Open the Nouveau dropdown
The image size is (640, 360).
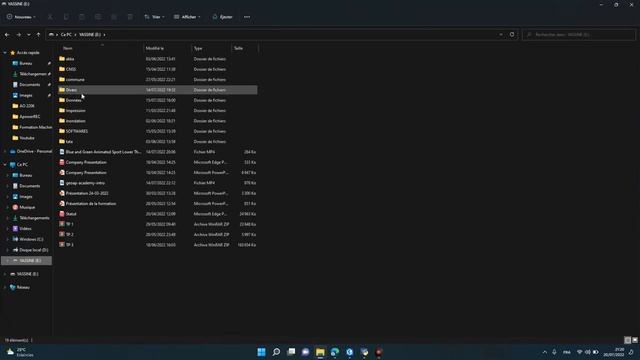[x=21, y=17]
